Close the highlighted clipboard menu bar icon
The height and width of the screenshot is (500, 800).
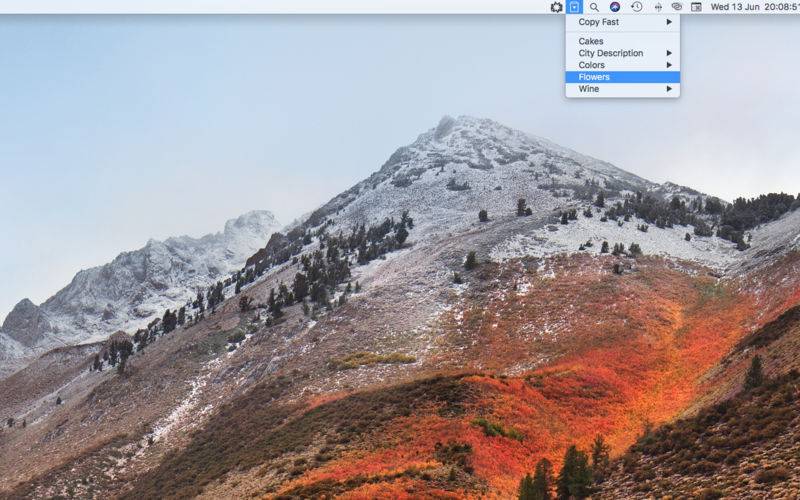(574, 7)
